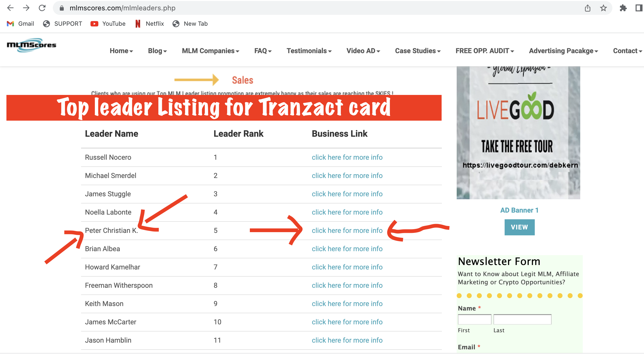Open the Contact menu
Screen dimensions: 644x355
tap(627, 51)
